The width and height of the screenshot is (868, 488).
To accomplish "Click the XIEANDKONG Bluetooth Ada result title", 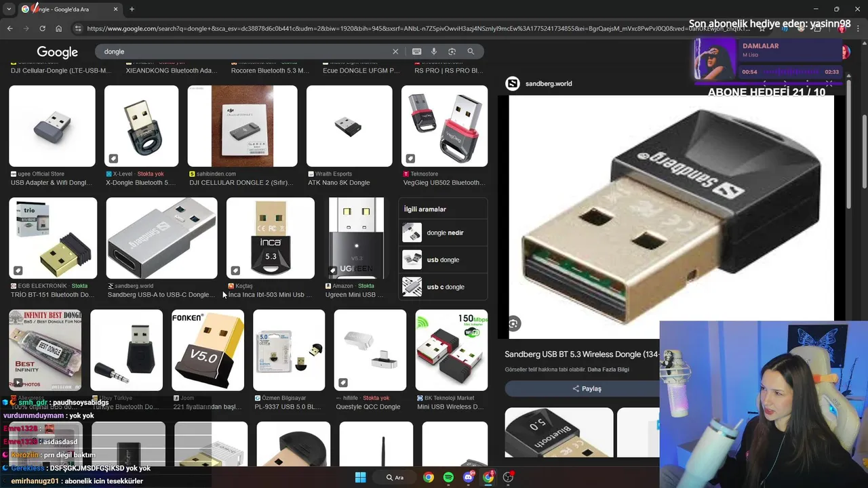I will (x=172, y=70).
